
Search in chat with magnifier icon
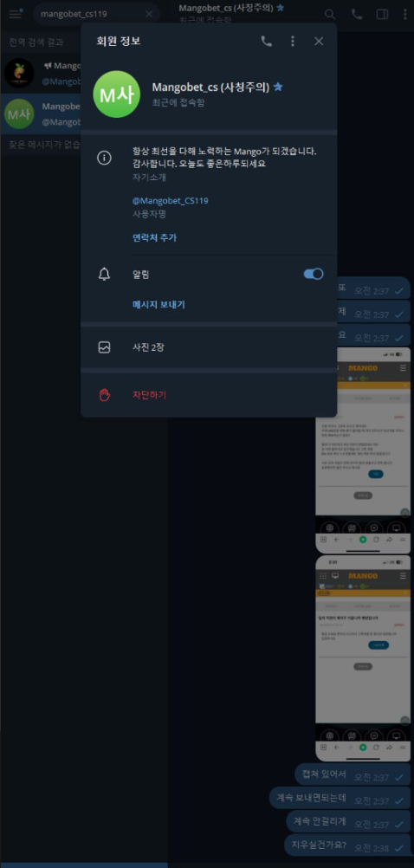point(330,15)
